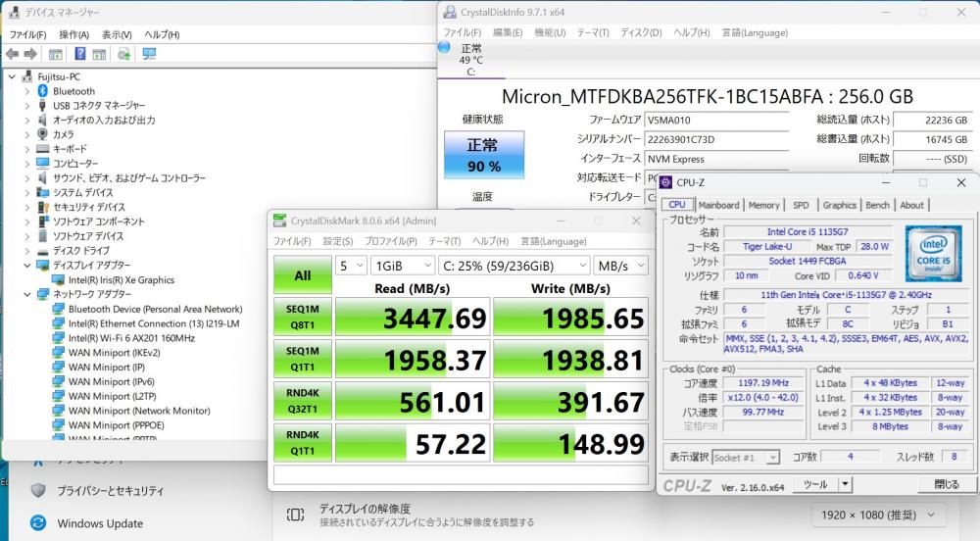Select WAN Miniport (Network Monitor) entry
980x541 pixels.
click(x=139, y=411)
